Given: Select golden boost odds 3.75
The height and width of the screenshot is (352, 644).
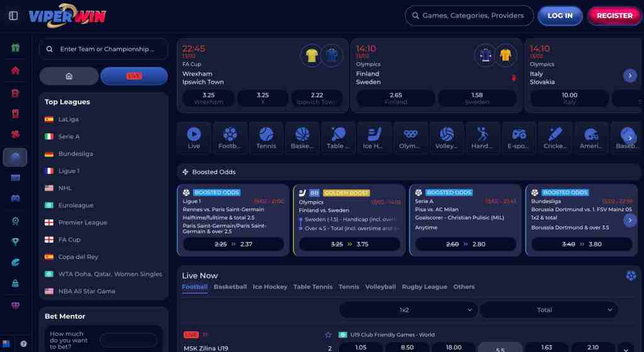Looking at the screenshot, I should coord(350,244).
